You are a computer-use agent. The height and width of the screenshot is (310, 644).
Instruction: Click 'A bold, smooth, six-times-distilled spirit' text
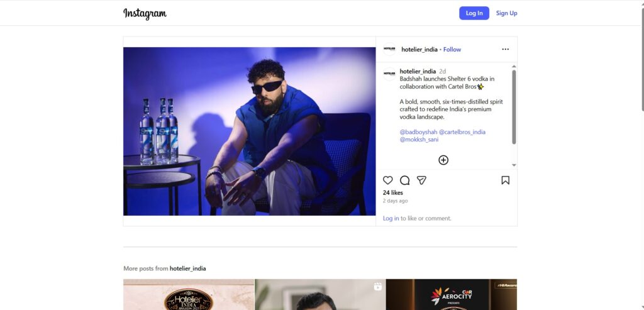451,101
